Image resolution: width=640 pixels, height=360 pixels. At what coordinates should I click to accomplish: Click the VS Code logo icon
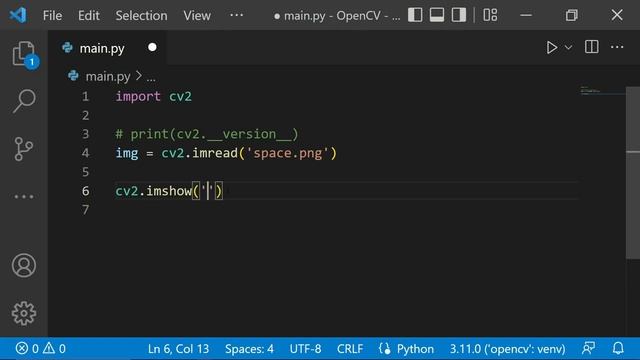click(x=18, y=16)
